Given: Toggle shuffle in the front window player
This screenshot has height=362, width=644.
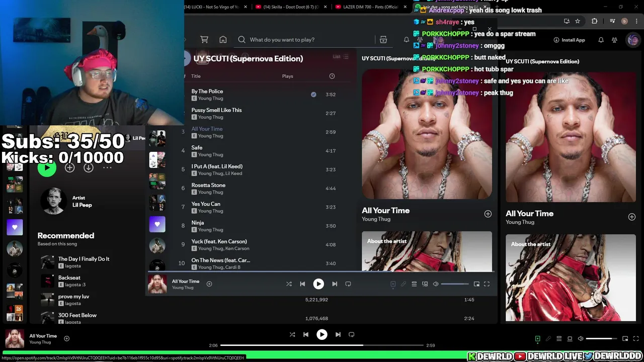Looking at the screenshot, I should click(289, 284).
